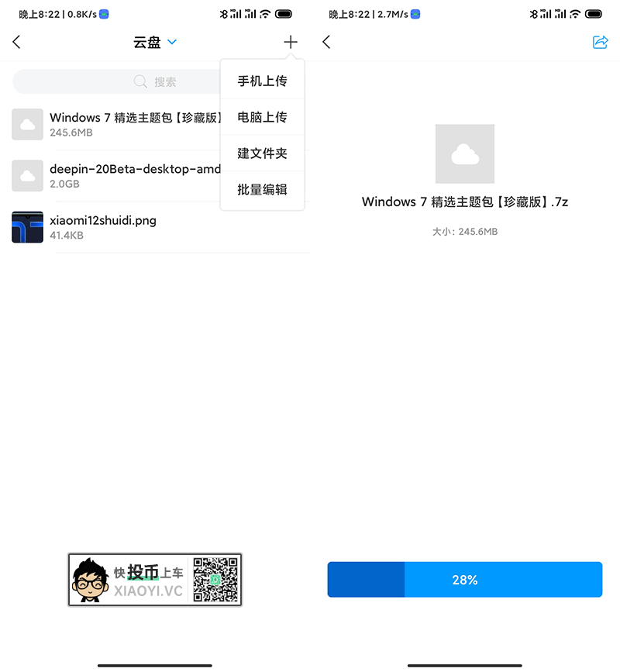Click the back arrow on the cloud drive screen
Screen dimensions: 620x672
point(16,42)
